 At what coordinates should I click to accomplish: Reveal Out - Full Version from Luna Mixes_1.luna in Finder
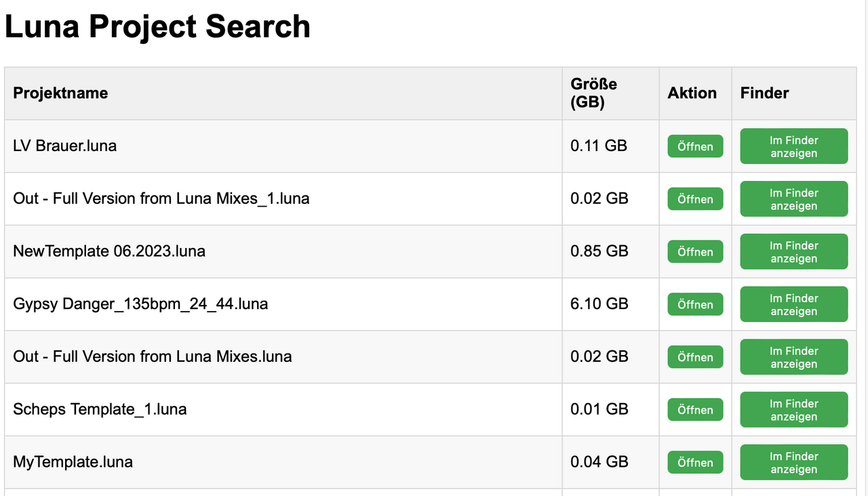pyautogui.click(x=794, y=199)
